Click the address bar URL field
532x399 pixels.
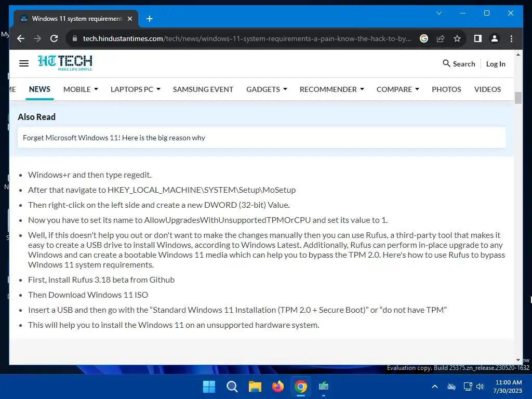coord(247,38)
